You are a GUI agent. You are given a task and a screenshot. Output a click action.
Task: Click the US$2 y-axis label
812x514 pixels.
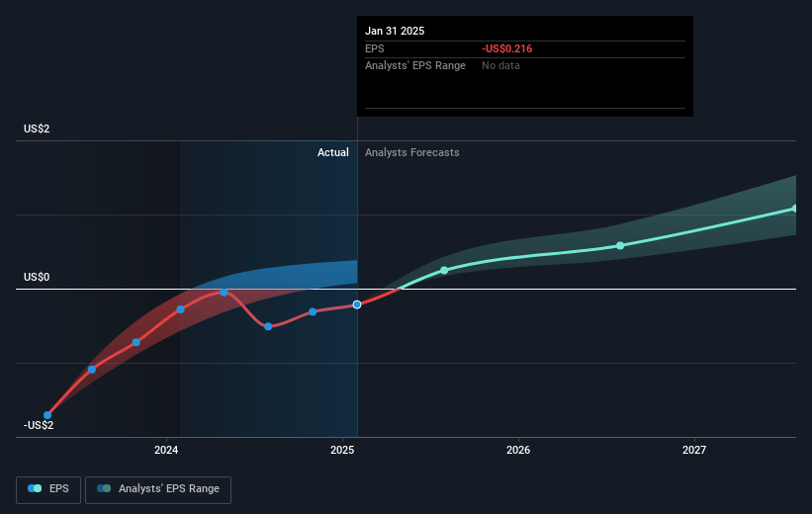point(37,128)
